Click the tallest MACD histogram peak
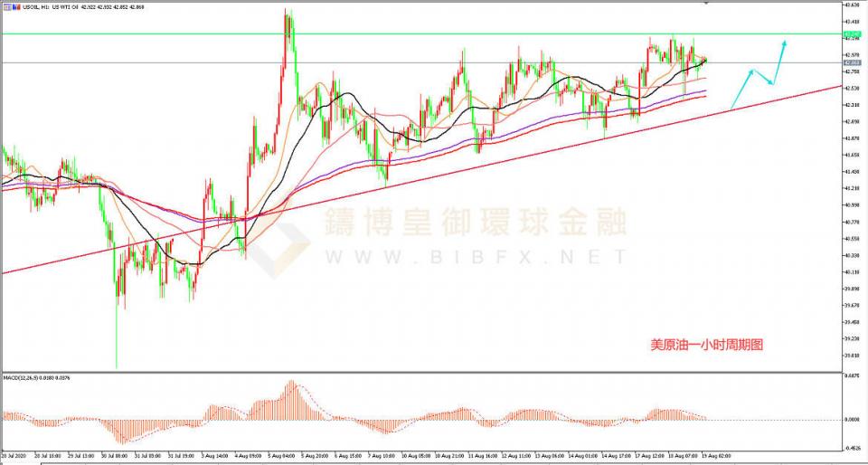 pos(292,384)
